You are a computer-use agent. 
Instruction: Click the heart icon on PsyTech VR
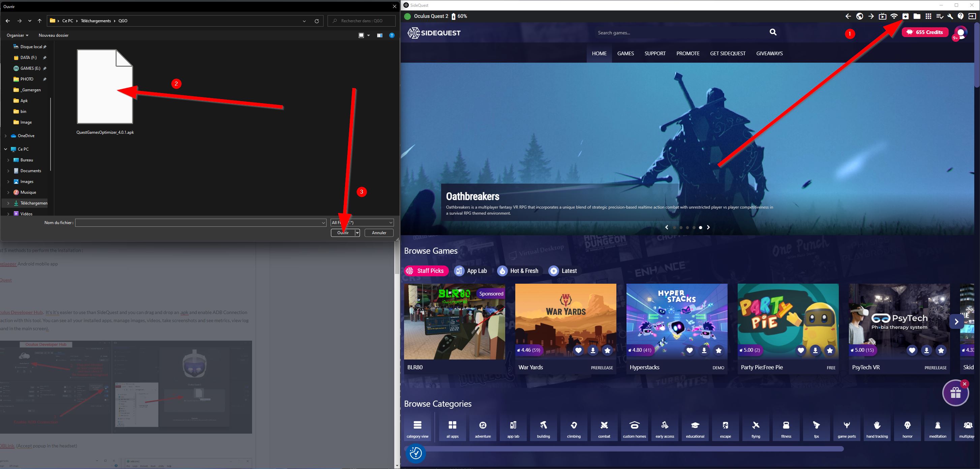pos(912,350)
